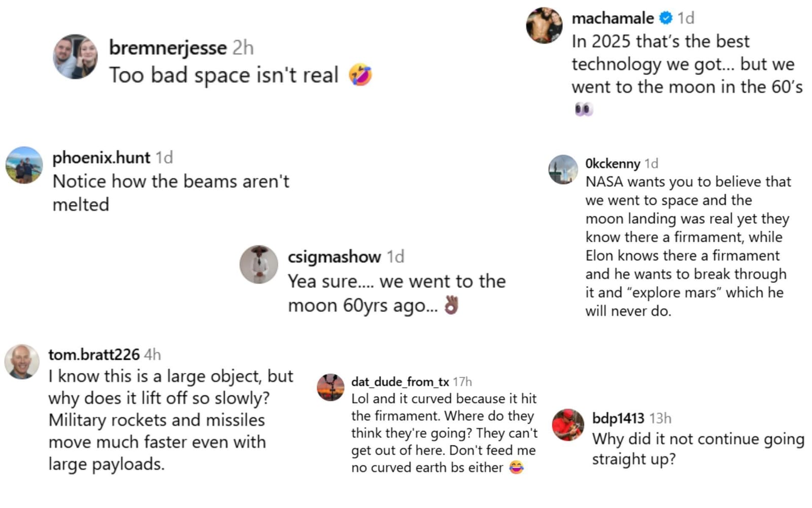The image size is (812, 508).
Task: Click phoenix.hunt's profile avatar
Action: pyautogui.click(x=24, y=165)
